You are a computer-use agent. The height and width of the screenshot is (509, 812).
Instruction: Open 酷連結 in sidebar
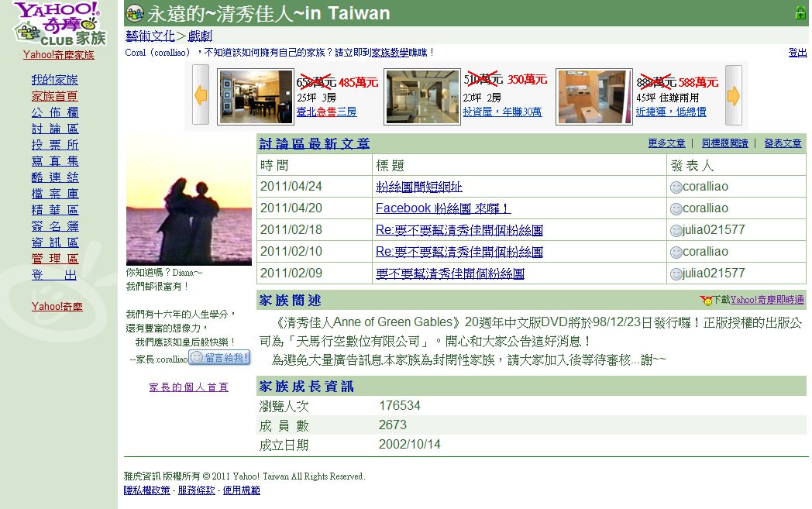[54, 177]
